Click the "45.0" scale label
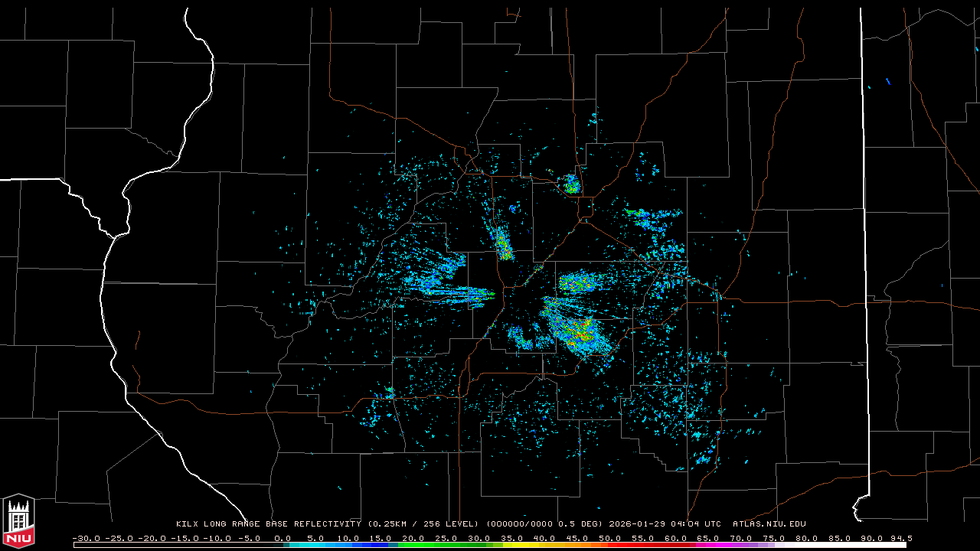 (577, 538)
